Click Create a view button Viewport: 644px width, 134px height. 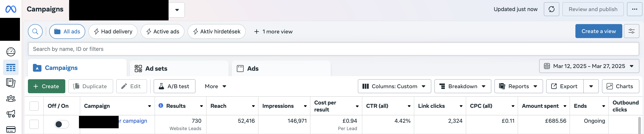point(598,31)
